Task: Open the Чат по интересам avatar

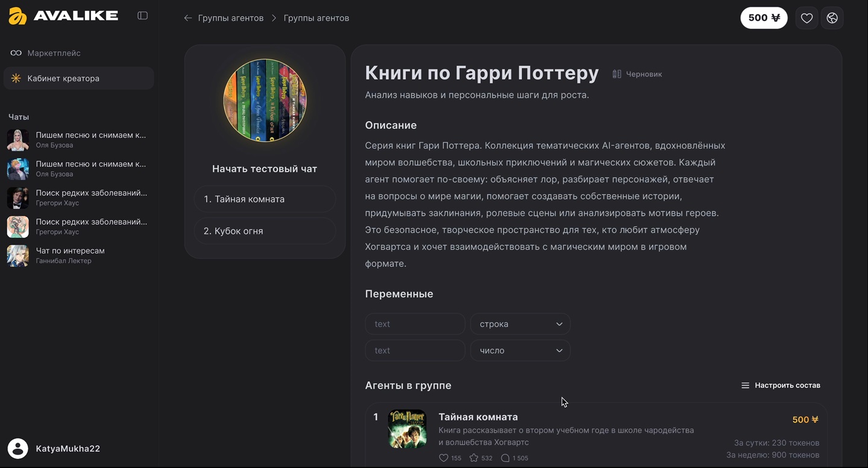Action: coord(18,255)
